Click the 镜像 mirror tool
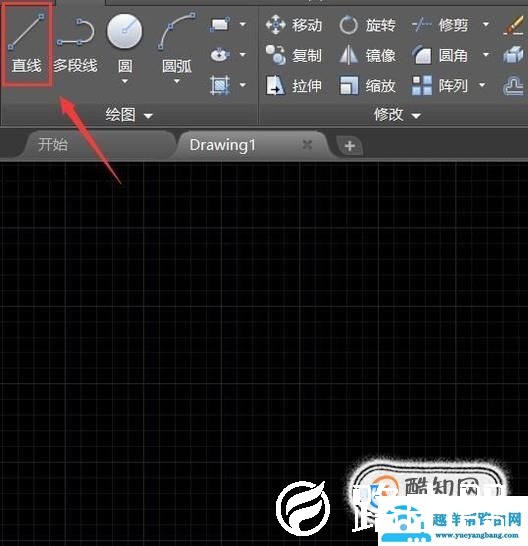 367,55
